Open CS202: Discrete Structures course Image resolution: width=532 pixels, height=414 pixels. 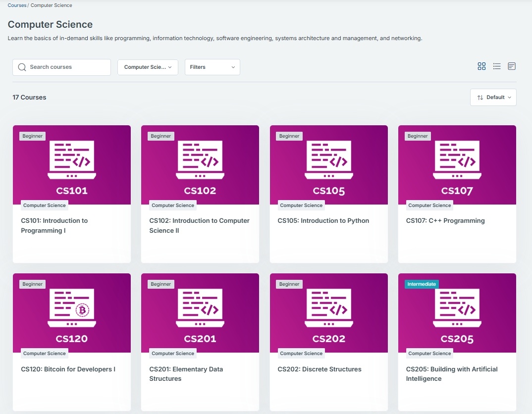point(319,369)
